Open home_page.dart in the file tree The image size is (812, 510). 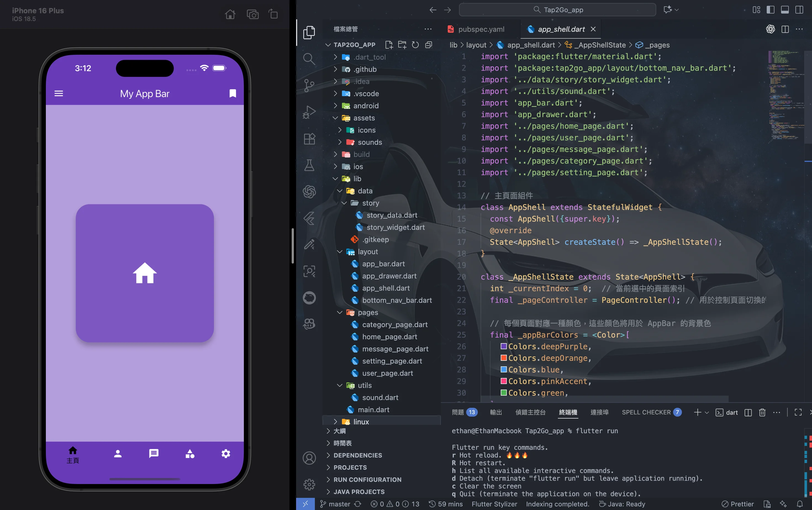pyautogui.click(x=389, y=337)
